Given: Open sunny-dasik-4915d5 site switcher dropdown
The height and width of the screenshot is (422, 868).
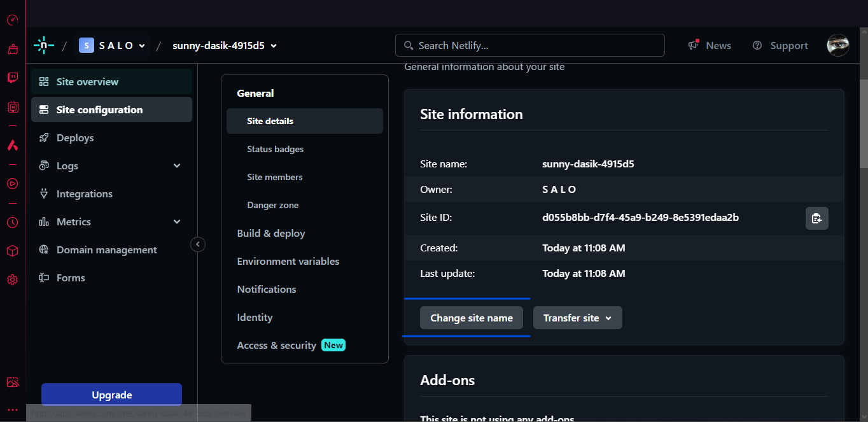Looking at the screenshot, I should coord(225,45).
